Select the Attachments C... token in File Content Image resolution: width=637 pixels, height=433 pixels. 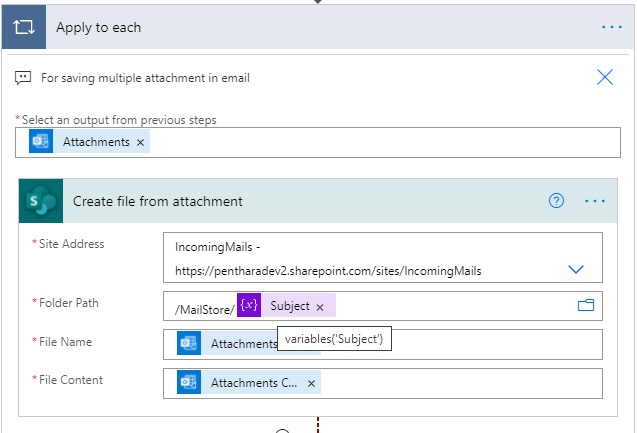pos(249,382)
